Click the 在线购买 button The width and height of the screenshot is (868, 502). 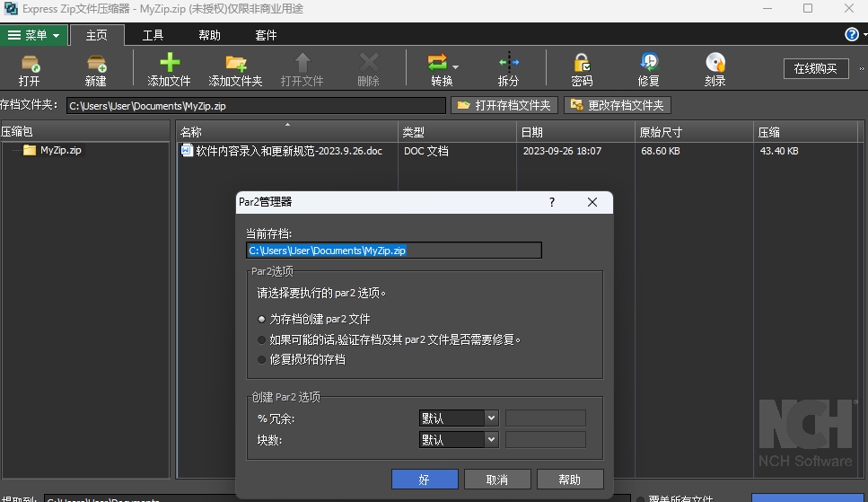pos(815,69)
